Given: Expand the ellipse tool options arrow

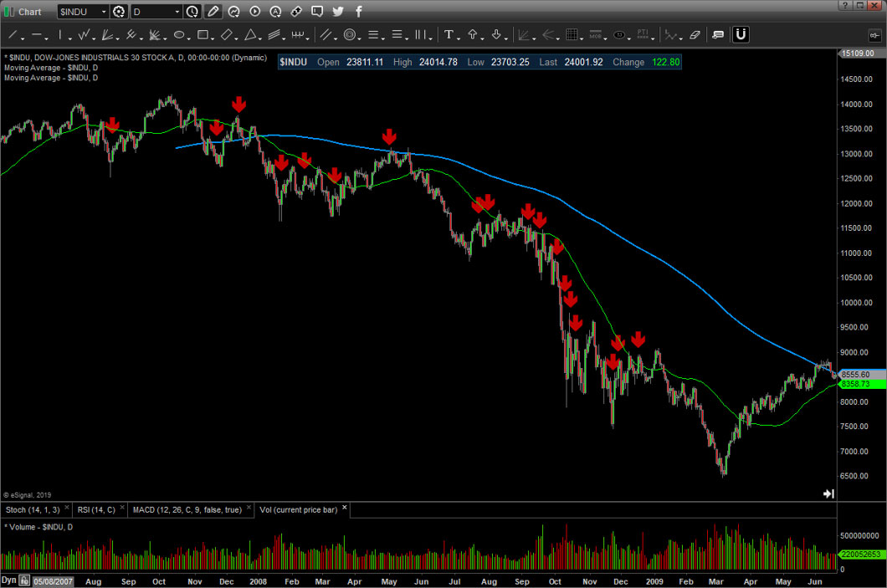Looking at the screenshot, I should coord(189,38).
